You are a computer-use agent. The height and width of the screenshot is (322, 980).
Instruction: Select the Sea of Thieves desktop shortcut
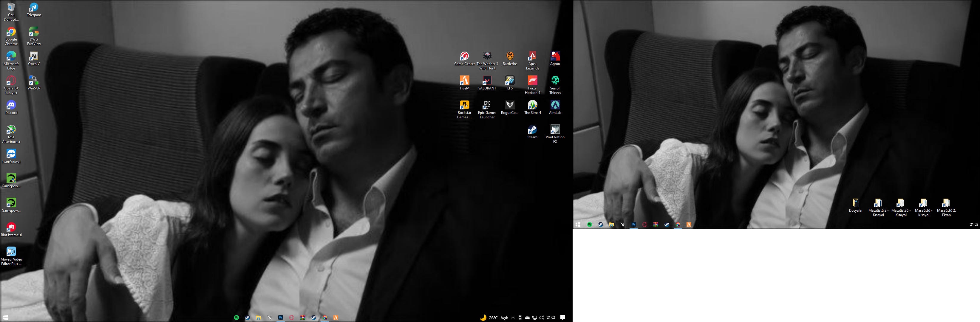pyautogui.click(x=555, y=85)
